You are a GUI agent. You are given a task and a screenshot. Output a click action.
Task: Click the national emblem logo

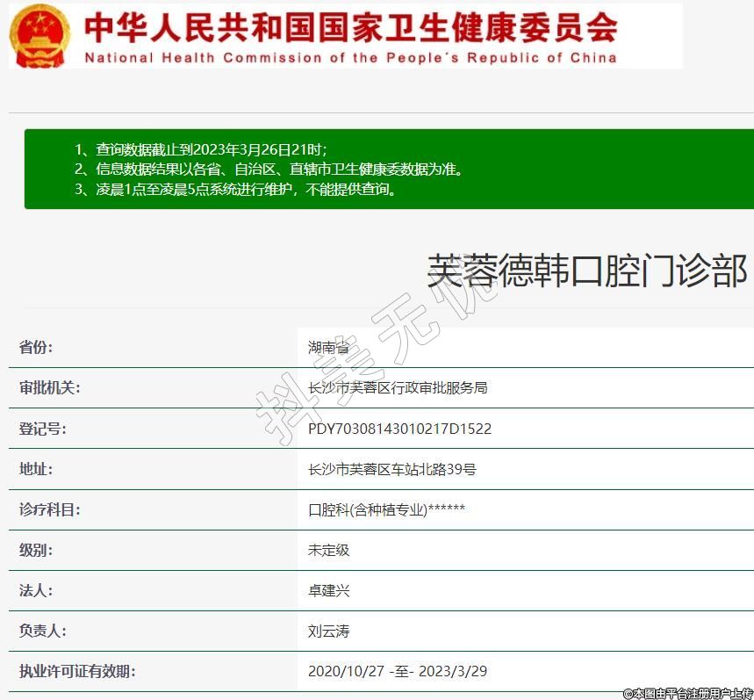[39, 35]
